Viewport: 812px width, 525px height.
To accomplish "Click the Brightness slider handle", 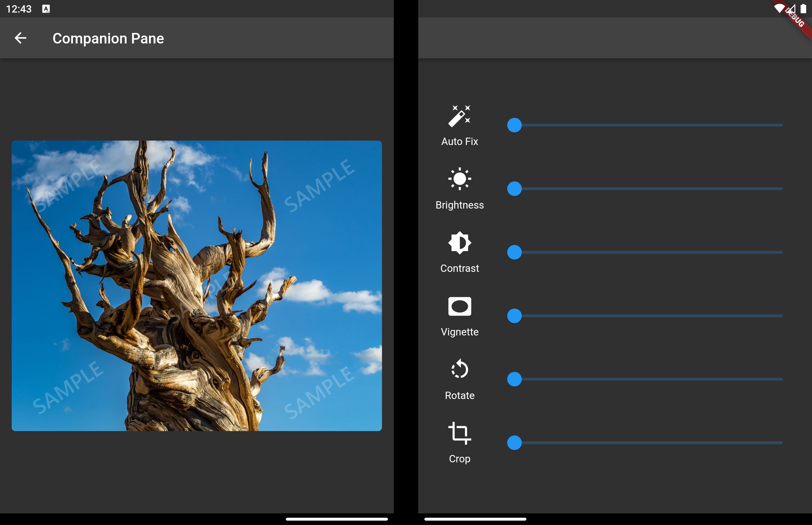I will [x=514, y=188].
